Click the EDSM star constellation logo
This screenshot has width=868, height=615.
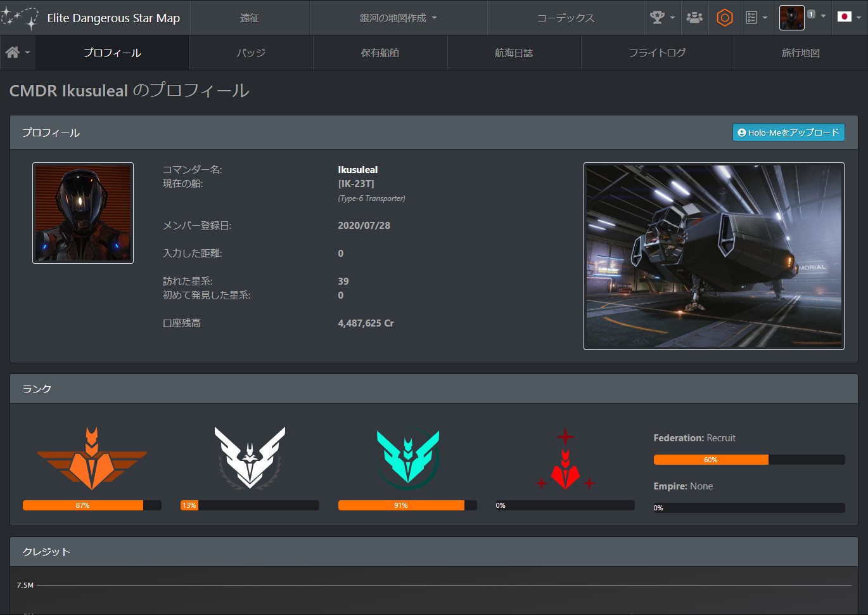coord(20,18)
